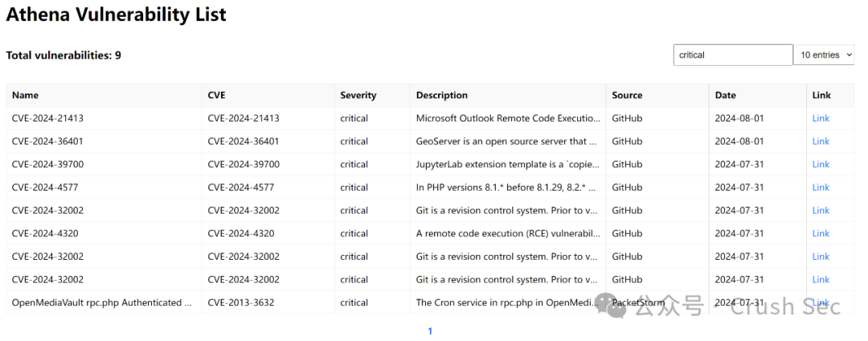Click the GeoServer description cell
This screenshot has width=868, height=341.
coord(506,142)
